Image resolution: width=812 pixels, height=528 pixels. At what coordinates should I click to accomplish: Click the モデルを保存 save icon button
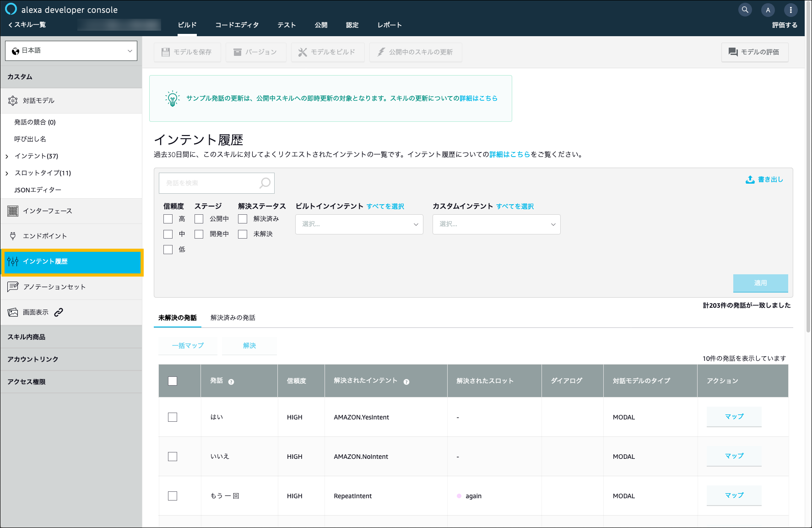tap(166, 52)
